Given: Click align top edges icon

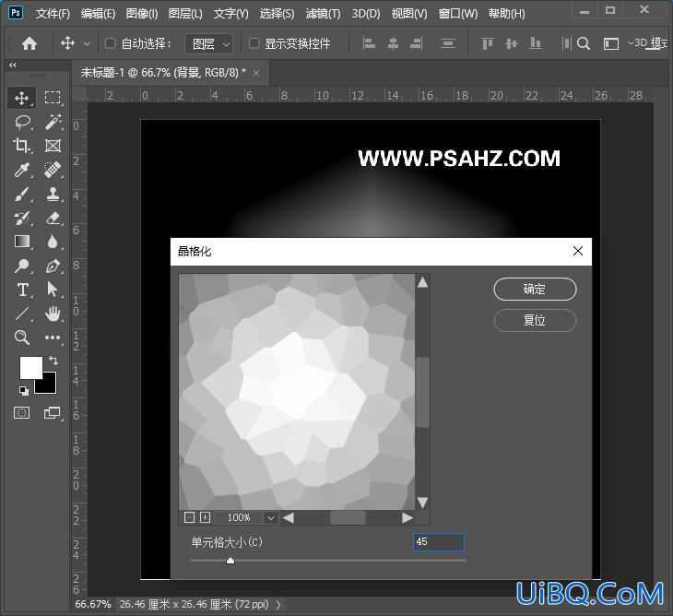Looking at the screenshot, I should [x=487, y=43].
